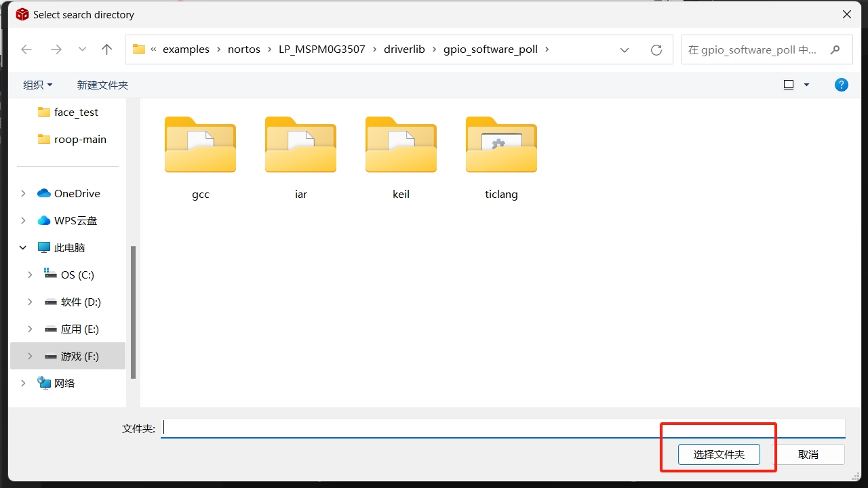Go up one directory level
This screenshot has height=488, width=868.
tap(106, 49)
